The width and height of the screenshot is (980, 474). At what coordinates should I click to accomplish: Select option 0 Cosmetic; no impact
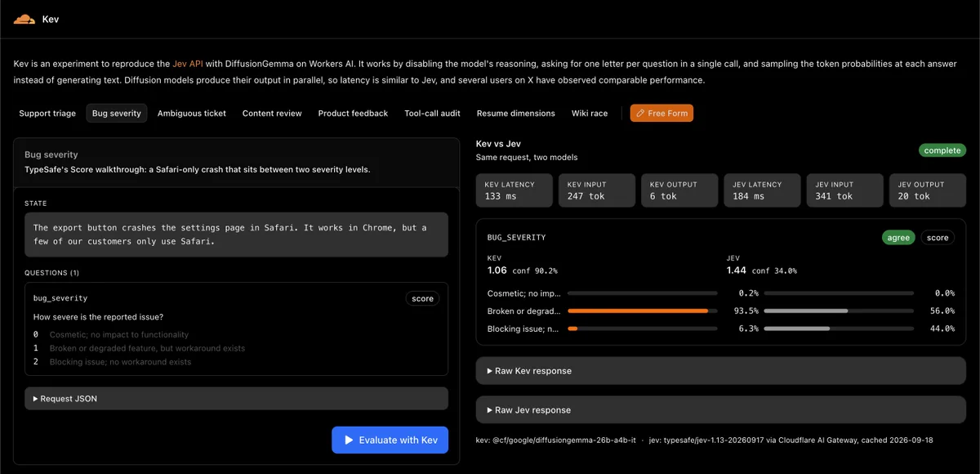[111, 335]
